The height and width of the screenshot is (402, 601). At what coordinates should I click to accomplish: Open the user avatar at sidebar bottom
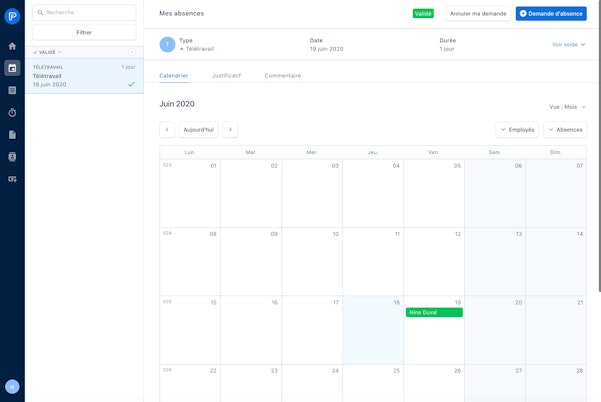point(12,387)
